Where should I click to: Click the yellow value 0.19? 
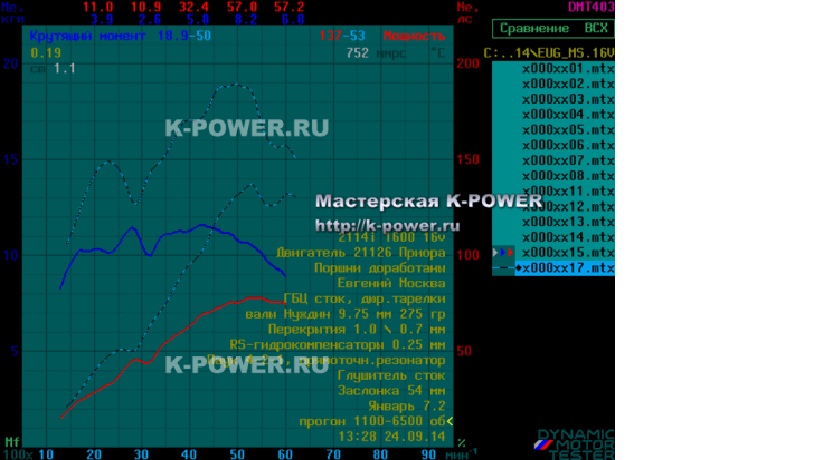[45, 53]
